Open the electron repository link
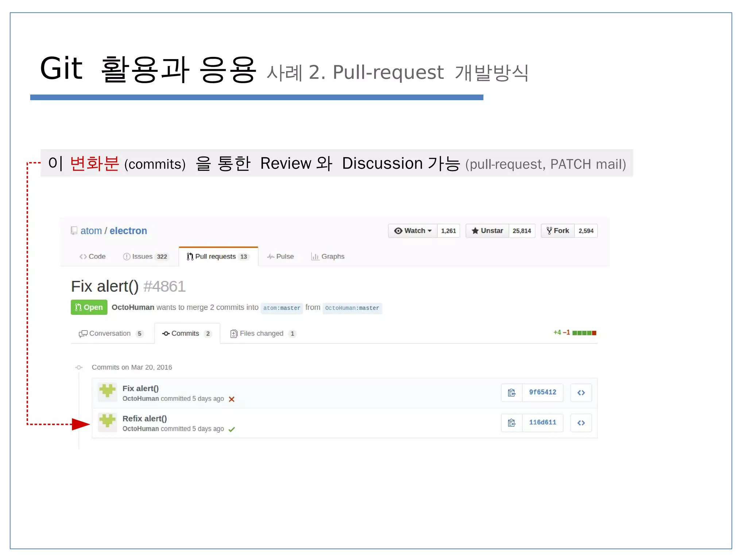The height and width of the screenshot is (560, 747). pyautogui.click(x=128, y=231)
